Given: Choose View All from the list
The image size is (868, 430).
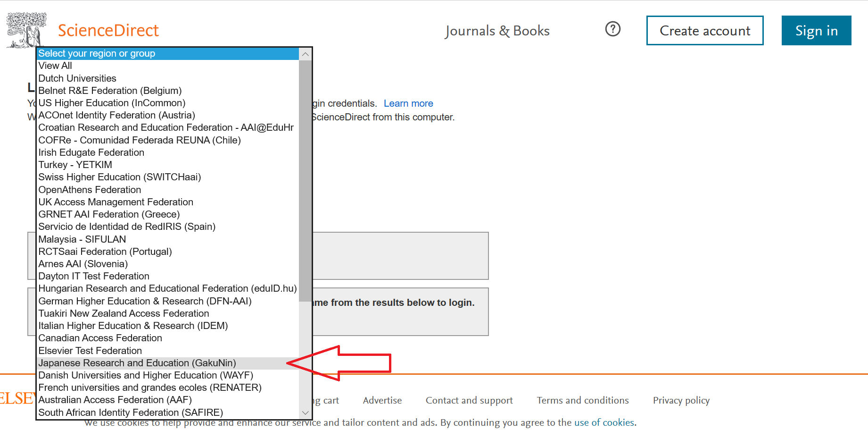Looking at the screenshot, I should [168, 66].
